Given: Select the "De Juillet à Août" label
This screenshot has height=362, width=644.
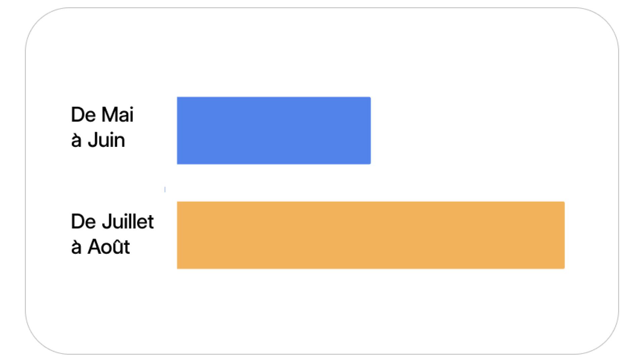Looking at the screenshot, I should [x=112, y=234].
